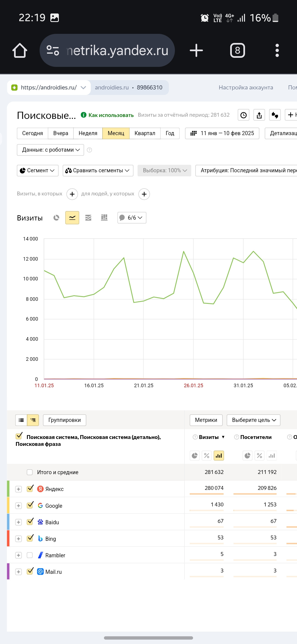Open the Метрики button
Image resolution: width=297 pixels, height=644 pixels.
pos(206,420)
